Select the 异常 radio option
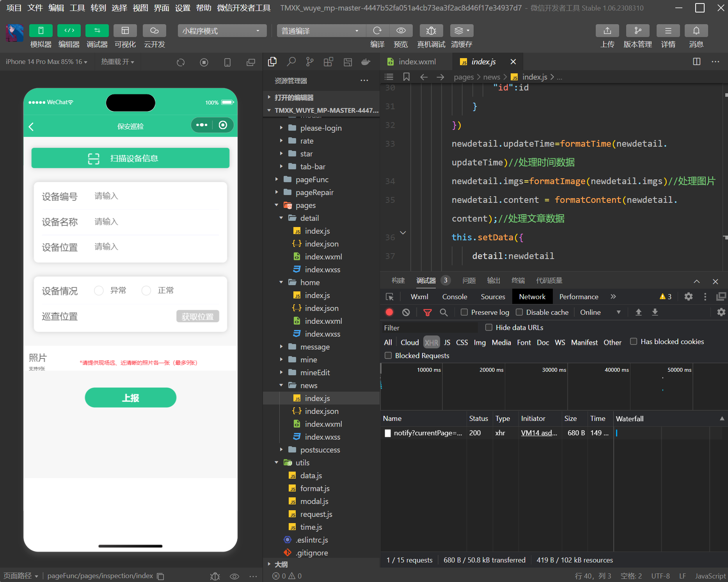 tap(99, 291)
